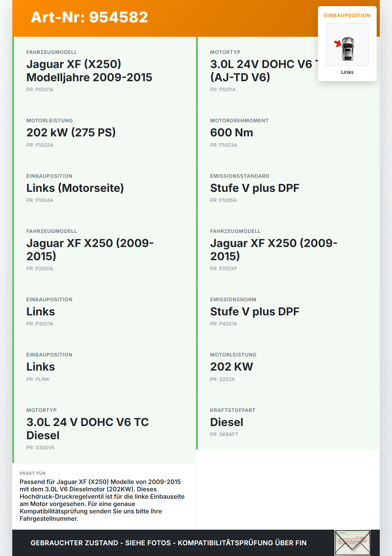Click the Diesel Kraftstoffart value

[x=227, y=422]
